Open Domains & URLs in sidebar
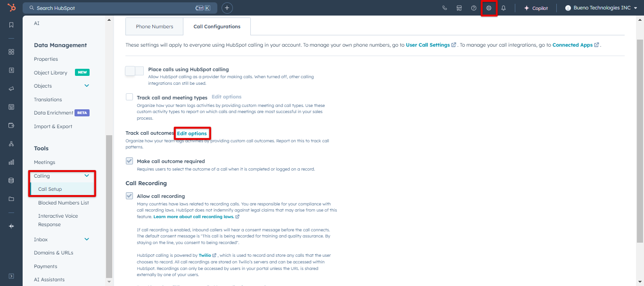This screenshot has width=644, height=286. (x=53, y=253)
